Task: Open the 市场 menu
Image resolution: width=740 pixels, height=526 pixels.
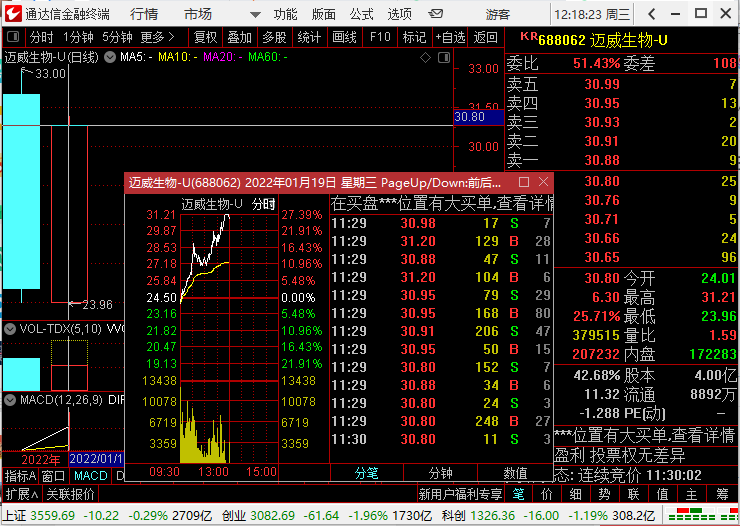Action: 198,14
